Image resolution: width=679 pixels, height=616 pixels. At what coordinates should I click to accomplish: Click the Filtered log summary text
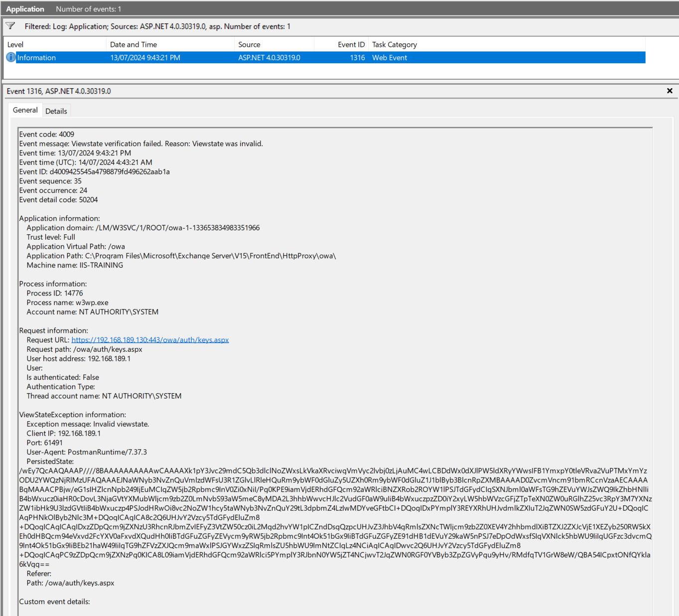click(x=157, y=26)
